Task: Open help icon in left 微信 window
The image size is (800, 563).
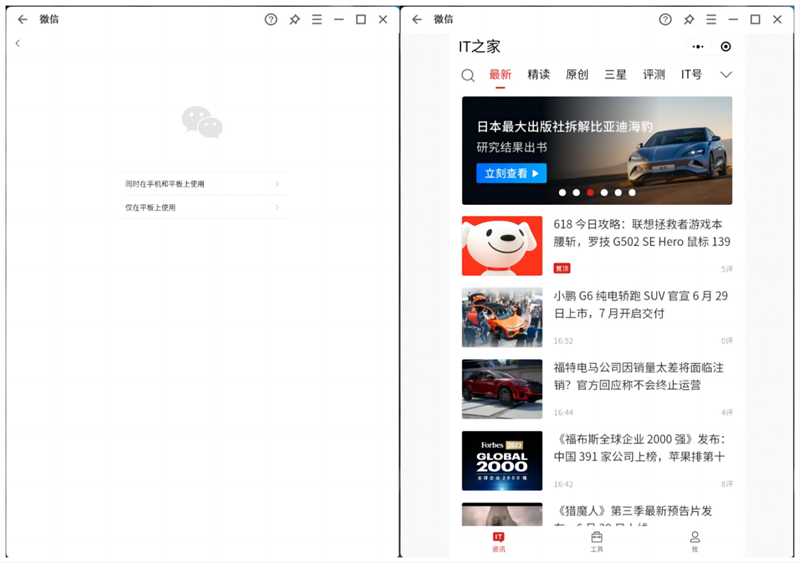Action: coord(271,19)
